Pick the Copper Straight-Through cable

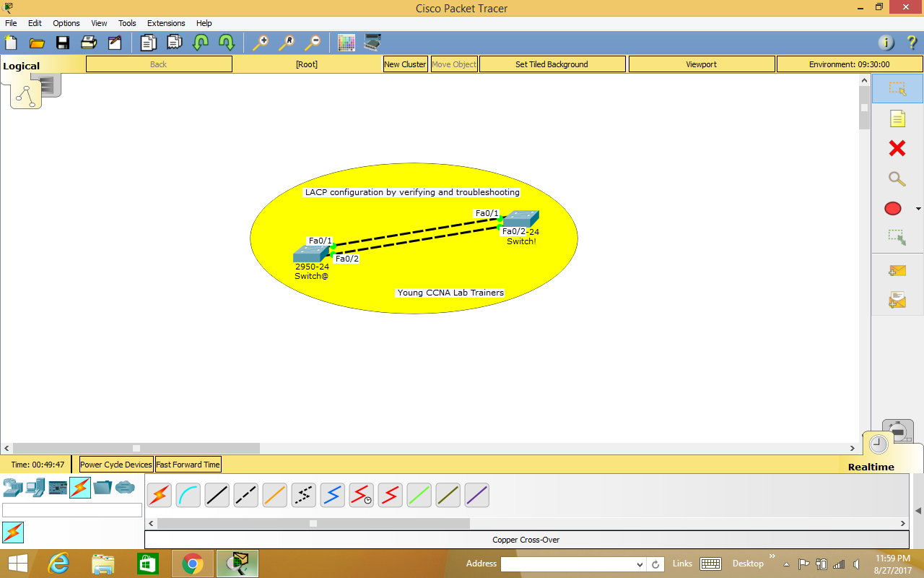click(x=217, y=496)
